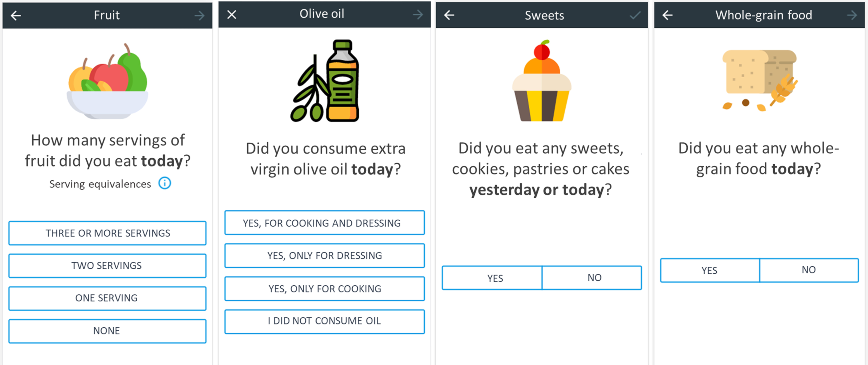Tap the checkmark on Sweets screen
Image resolution: width=868 pixels, height=365 pixels.
pos(635,15)
